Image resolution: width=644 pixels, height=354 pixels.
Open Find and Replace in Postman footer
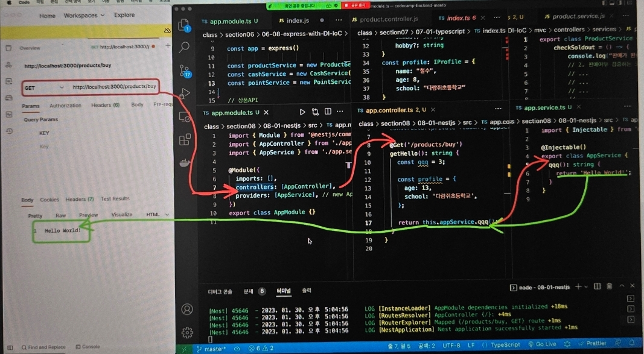(x=43, y=347)
